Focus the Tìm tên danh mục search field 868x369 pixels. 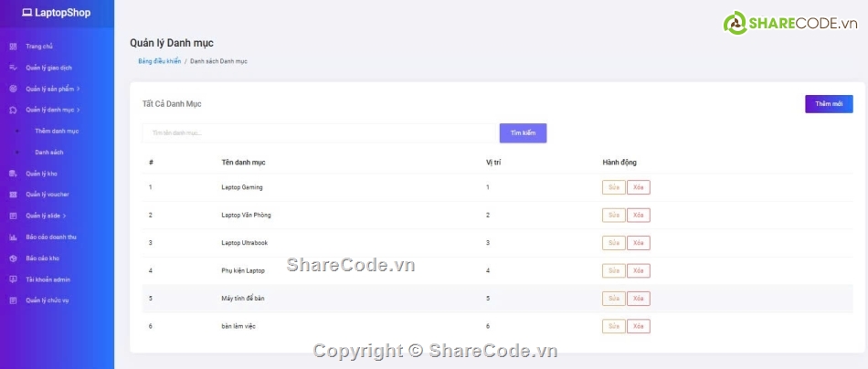pos(319,132)
